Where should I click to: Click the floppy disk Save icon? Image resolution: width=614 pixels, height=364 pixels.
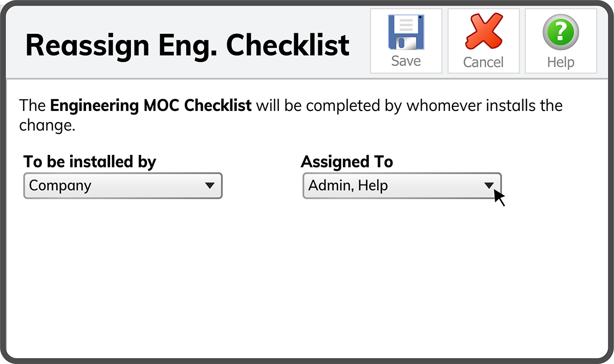coord(406,32)
